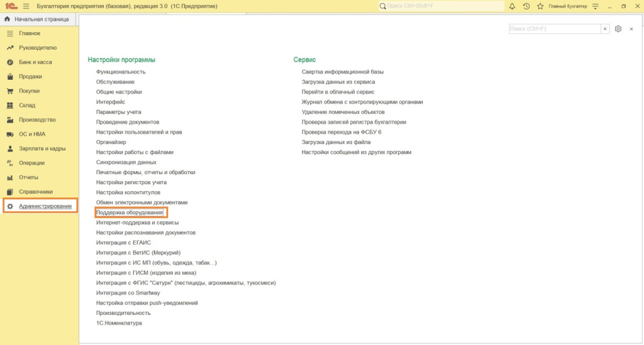Open Интернет-поддержка и сервисы link
This screenshot has height=345, width=644.
tap(137, 222)
